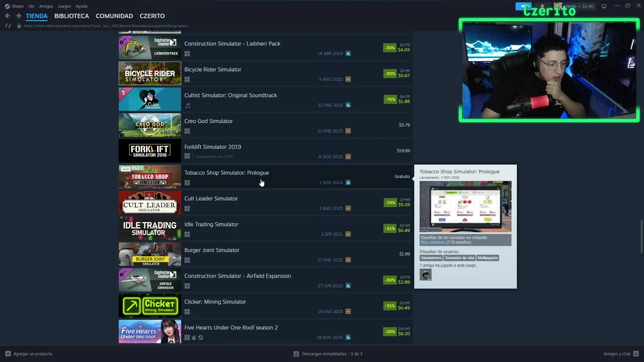The height and width of the screenshot is (362, 644).
Task: Click Windows icon under Forklift Simulator 2019
Action: point(187,157)
